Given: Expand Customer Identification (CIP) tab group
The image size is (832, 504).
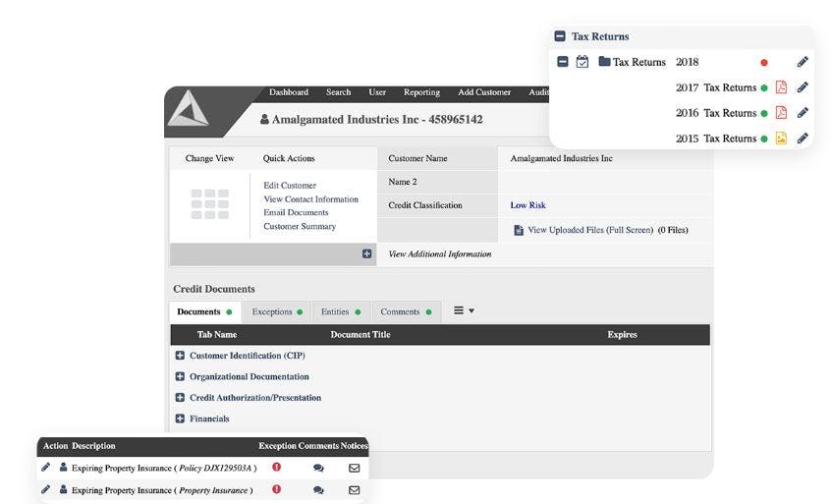Looking at the screenshot, I should (x=180, y=356).
